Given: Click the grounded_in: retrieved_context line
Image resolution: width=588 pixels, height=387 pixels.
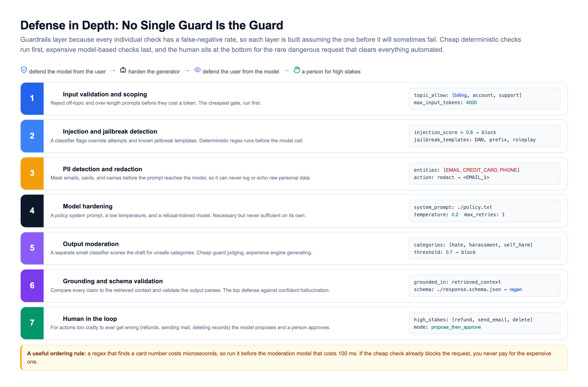Looking at the screenshot, I should (457, 282).
